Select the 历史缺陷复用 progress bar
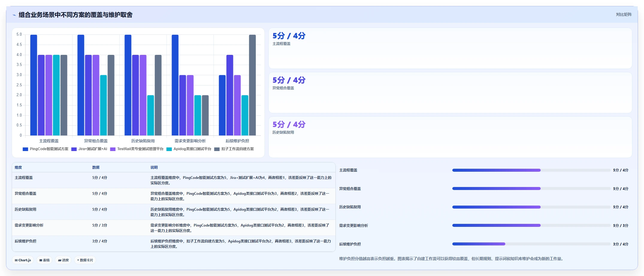The width and height of the screenshot is (644, 276). tap(531, 207)
